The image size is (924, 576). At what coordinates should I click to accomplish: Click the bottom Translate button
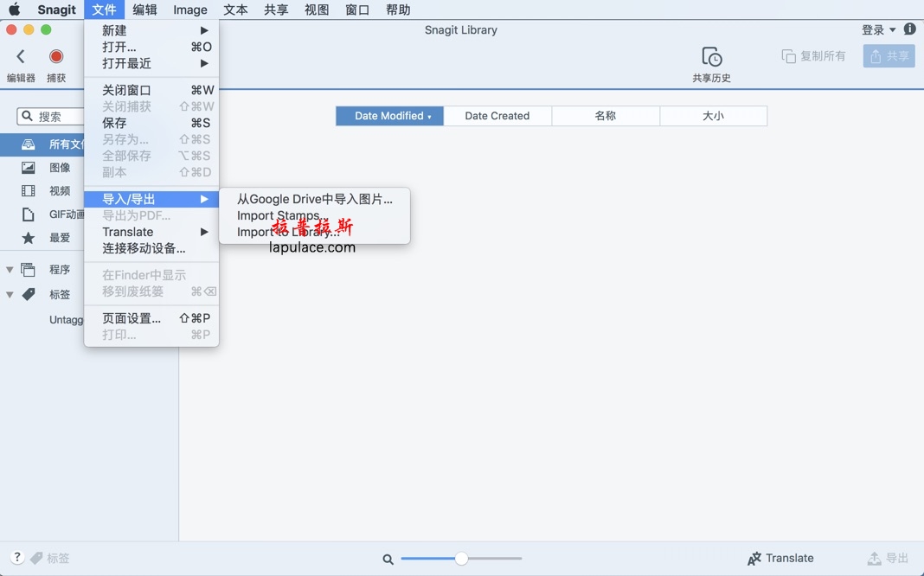pos(780,559)
